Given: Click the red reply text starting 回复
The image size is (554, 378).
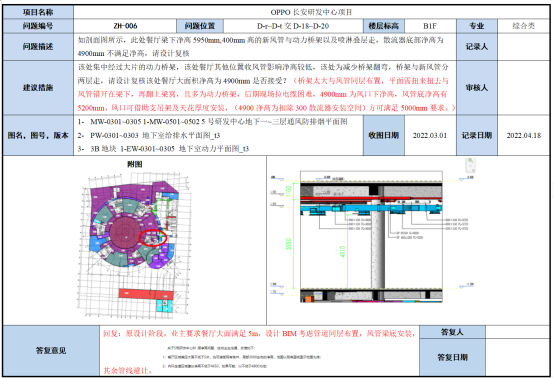Looking at the screenshot, I should click(x=259, y=333).
